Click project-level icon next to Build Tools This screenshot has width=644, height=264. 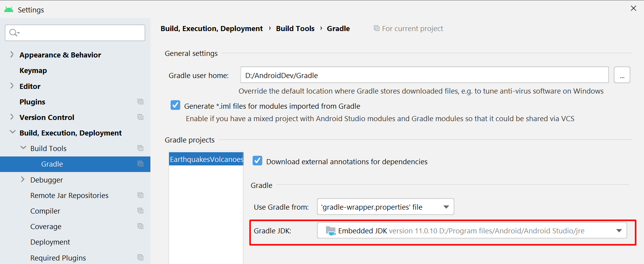(x=140, y=148)
